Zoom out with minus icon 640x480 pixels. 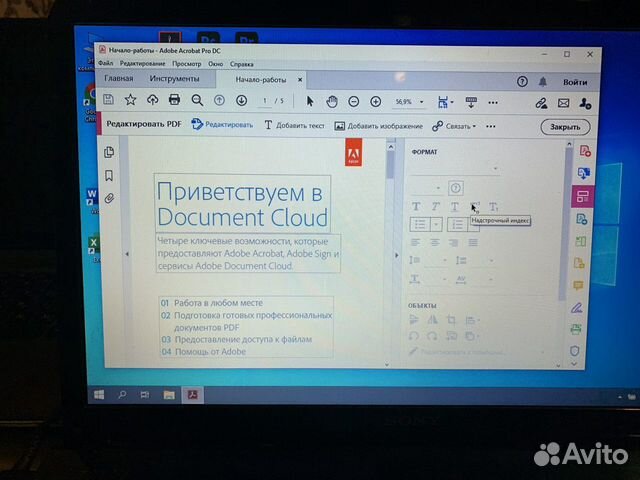tap(353, 102)
